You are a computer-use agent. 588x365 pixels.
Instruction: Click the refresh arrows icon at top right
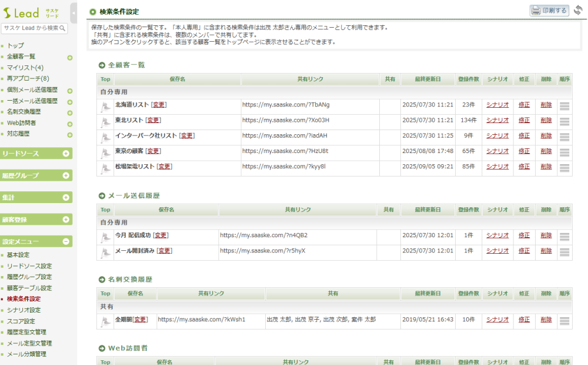click(579, 10)
